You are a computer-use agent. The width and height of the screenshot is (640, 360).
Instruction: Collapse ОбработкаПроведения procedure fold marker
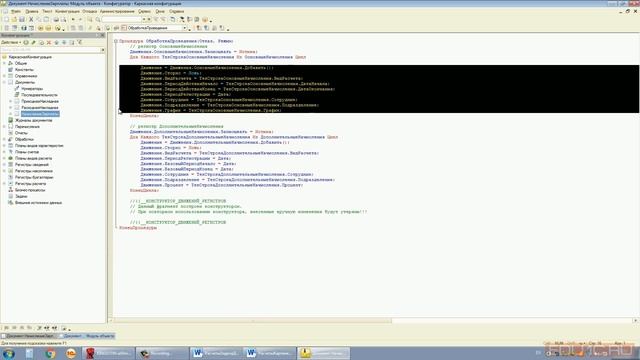116,41
